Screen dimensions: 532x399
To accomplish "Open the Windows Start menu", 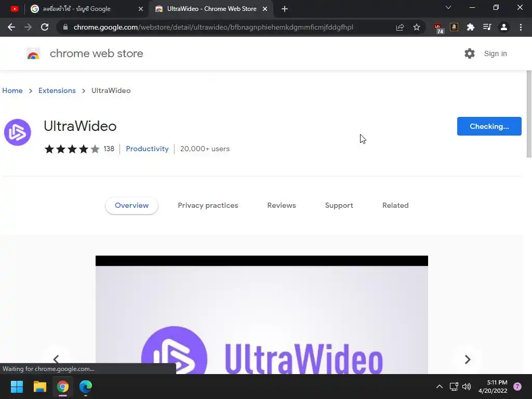I will click(17, 387).
